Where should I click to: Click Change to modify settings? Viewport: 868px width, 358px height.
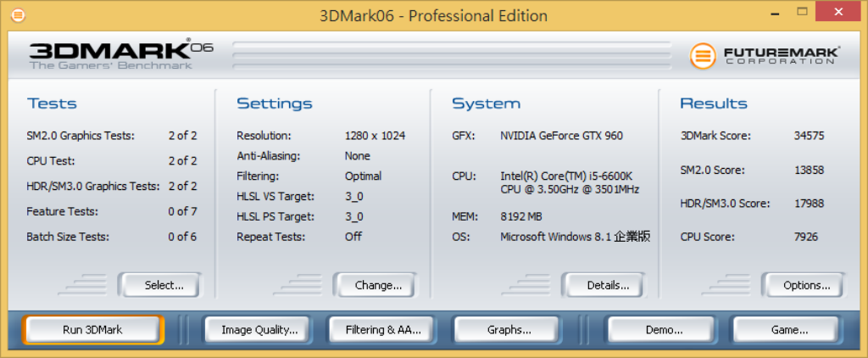378,286
